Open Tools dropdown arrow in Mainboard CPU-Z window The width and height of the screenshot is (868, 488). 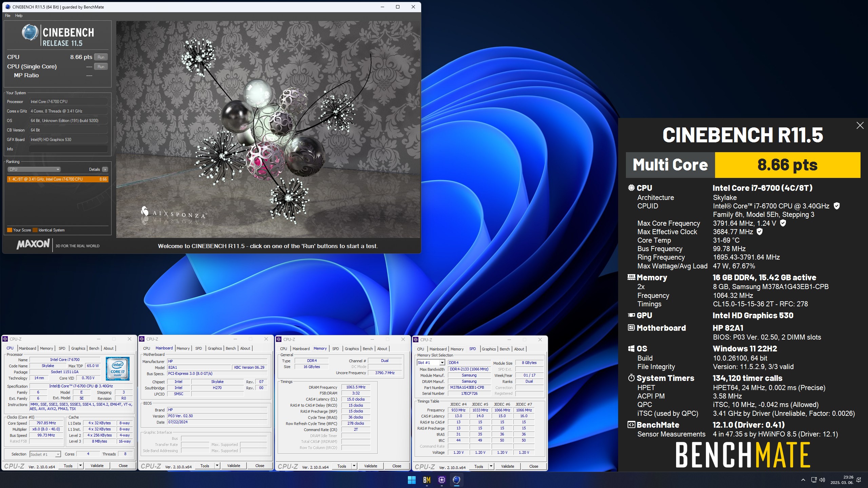point(217,466)
